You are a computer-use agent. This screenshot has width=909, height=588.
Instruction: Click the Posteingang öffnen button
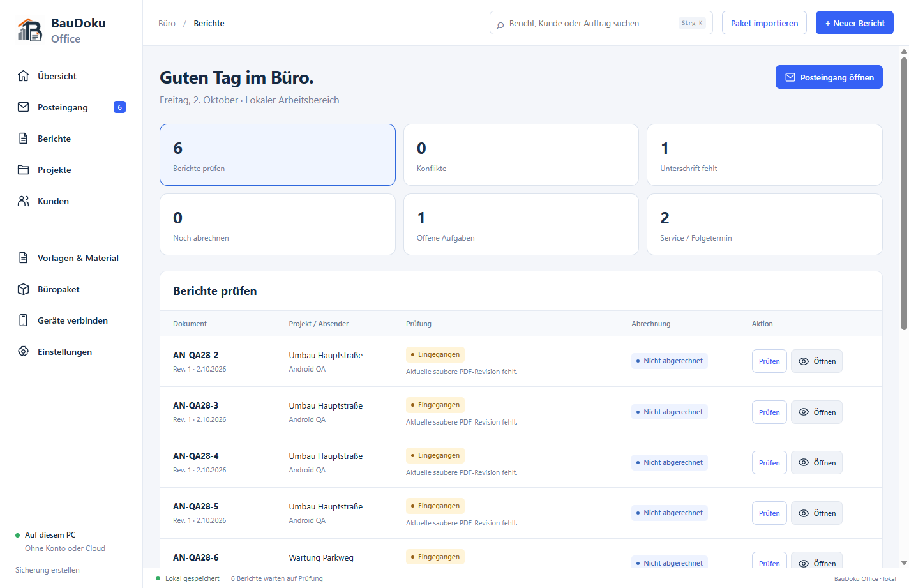pyautogui.click(x=829, y=77)
